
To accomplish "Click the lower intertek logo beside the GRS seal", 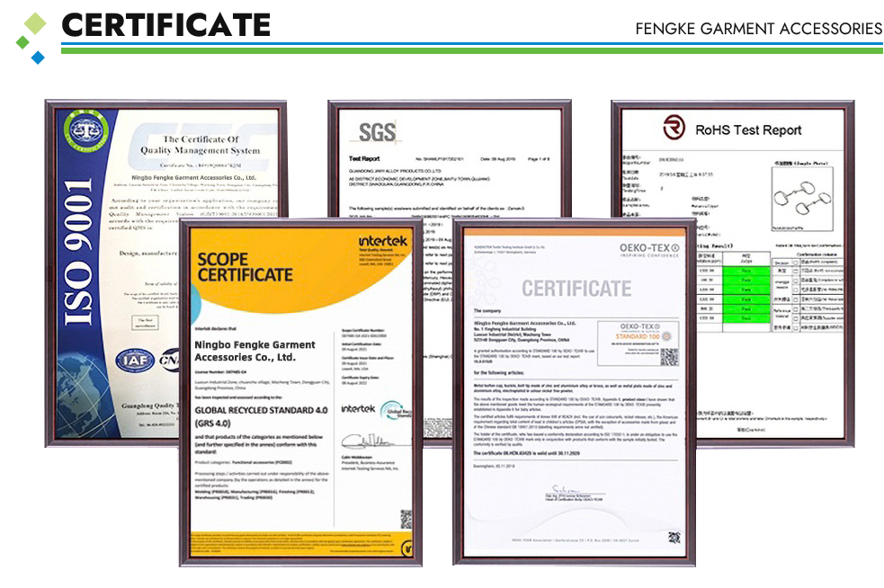I will [358, 409].
